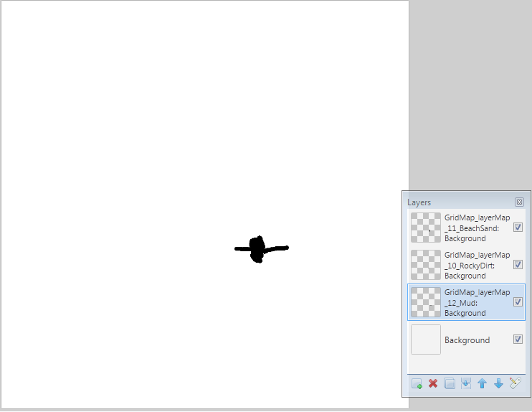
Task: Toggle visibility of plain Background layer
Action: (x=518, y=340)
